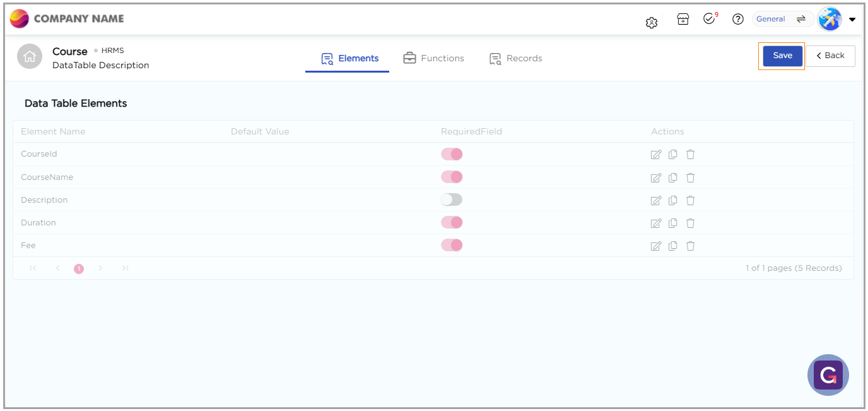Edit the CourseId element

656,155
